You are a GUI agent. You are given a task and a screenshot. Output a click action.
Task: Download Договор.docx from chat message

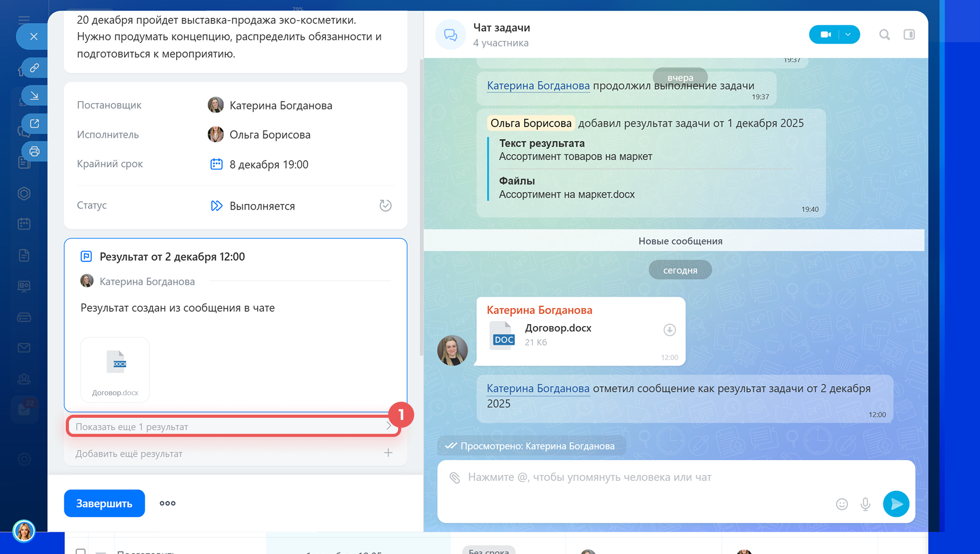pyautogui.click(x=669, y=330)
